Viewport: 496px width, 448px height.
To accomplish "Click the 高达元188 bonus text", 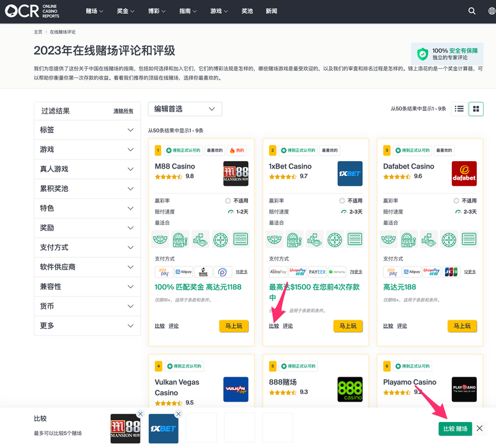I will 399,287.
